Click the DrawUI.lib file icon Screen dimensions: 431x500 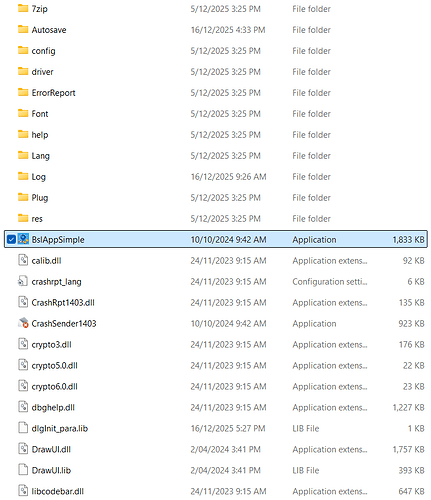[23, 470]
